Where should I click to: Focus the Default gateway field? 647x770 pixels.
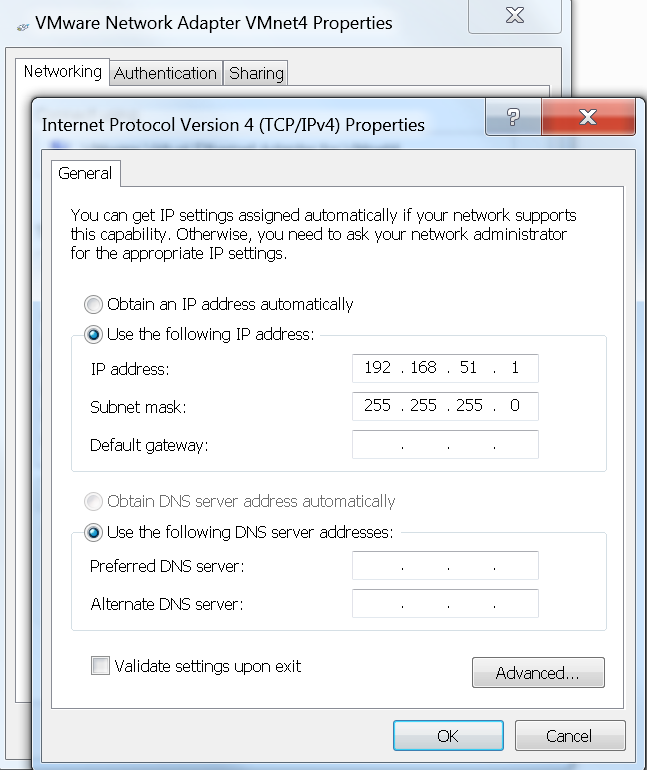[x=445, y=445]
